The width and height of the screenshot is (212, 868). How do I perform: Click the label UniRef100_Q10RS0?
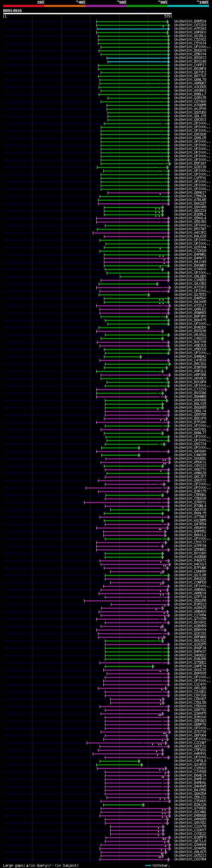click(190, 765)
